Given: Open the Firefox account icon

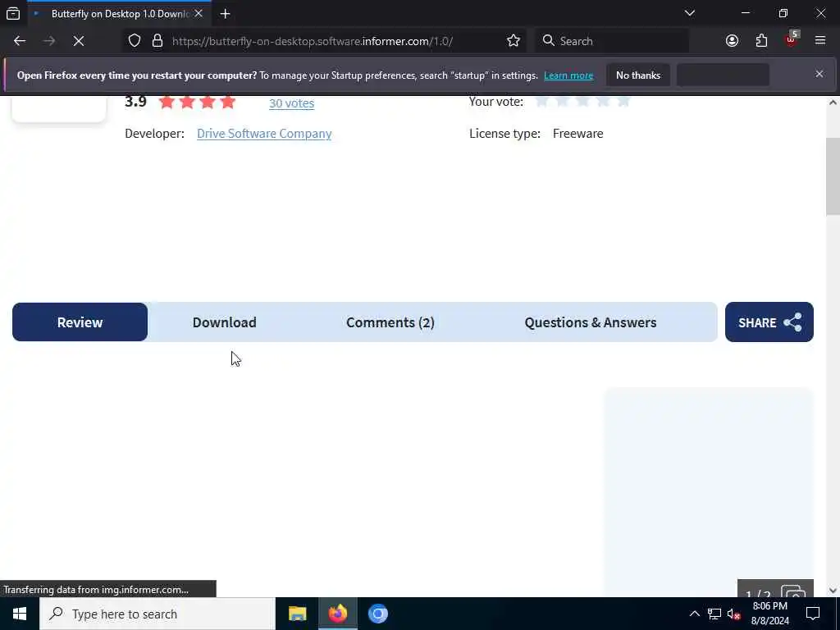Looking at the screenshot, I should [732, 41].
